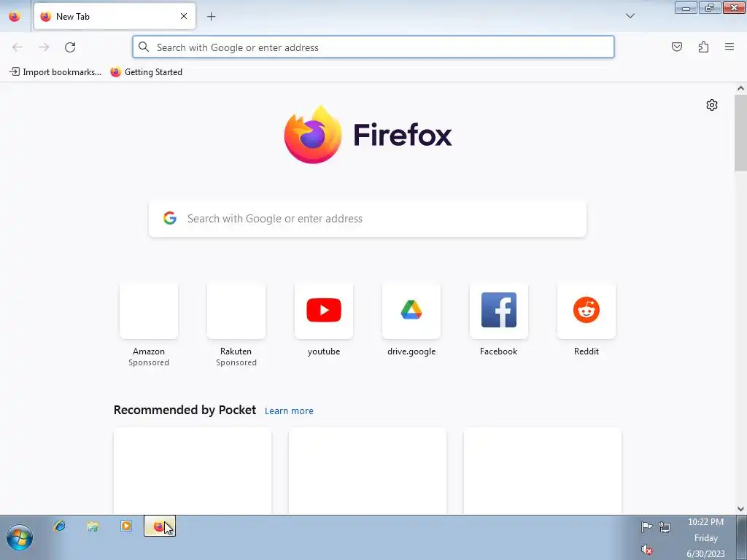Screen dimensions: 747x560
Task: Open Save to Pocket icon
Action: click(676, 47)
